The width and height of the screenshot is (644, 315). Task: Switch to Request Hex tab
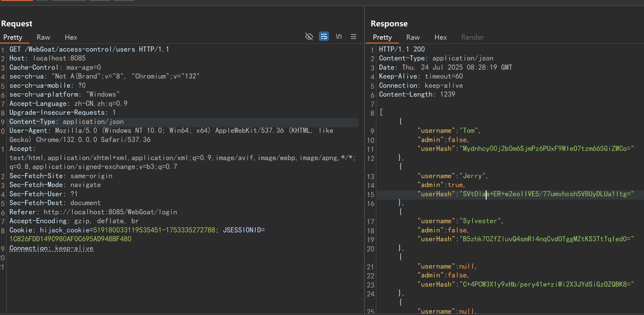click(71, 37)
